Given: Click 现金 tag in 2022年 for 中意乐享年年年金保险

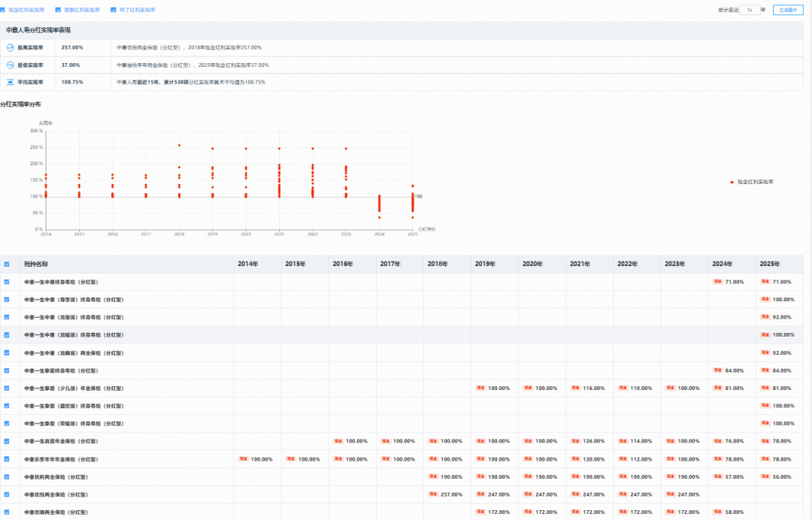Looking at the screenshot, I should [x=623, y=459].
